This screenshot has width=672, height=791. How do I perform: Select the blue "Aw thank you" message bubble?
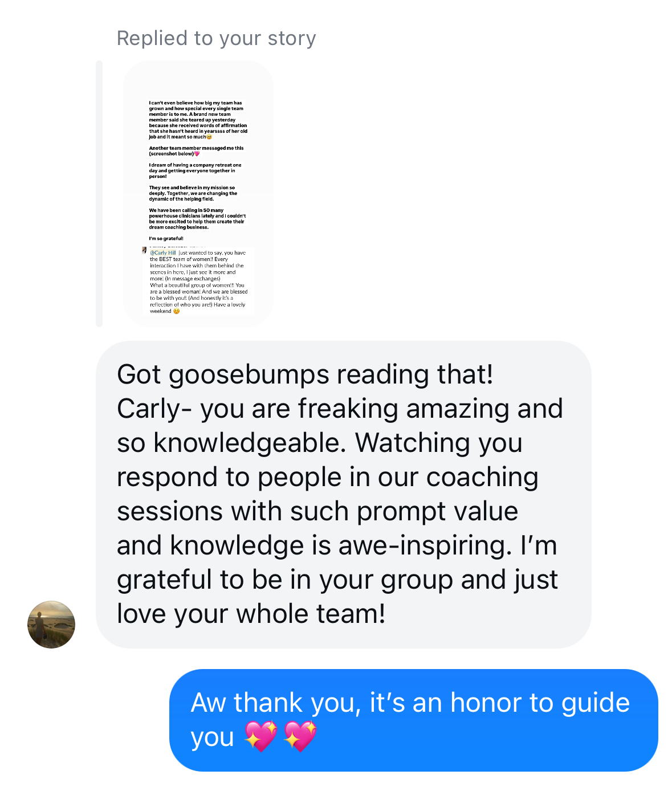coord(414,720)
